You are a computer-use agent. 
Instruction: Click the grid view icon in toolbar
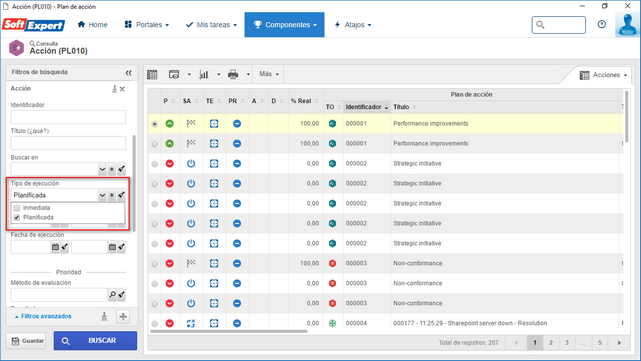pos(152,74)
